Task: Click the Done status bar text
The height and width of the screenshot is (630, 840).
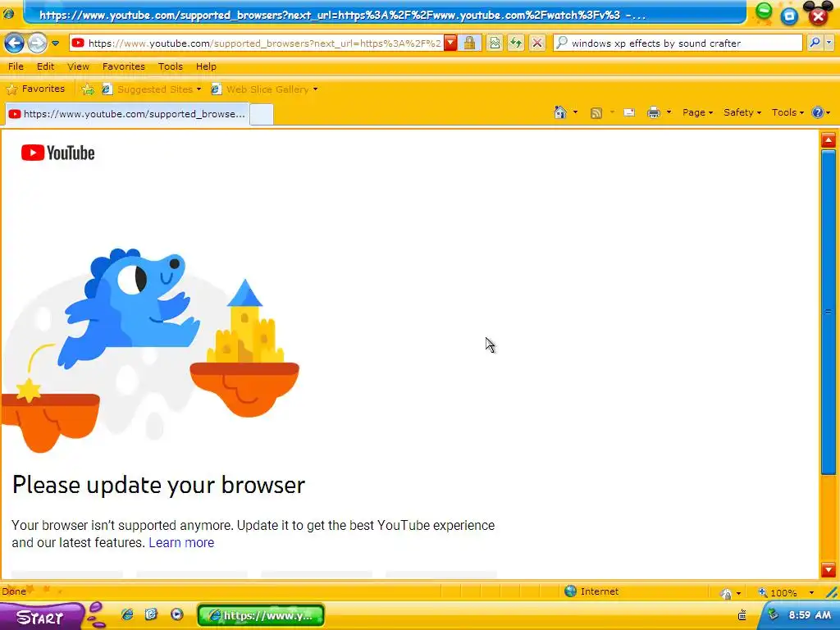Action: 14,591
